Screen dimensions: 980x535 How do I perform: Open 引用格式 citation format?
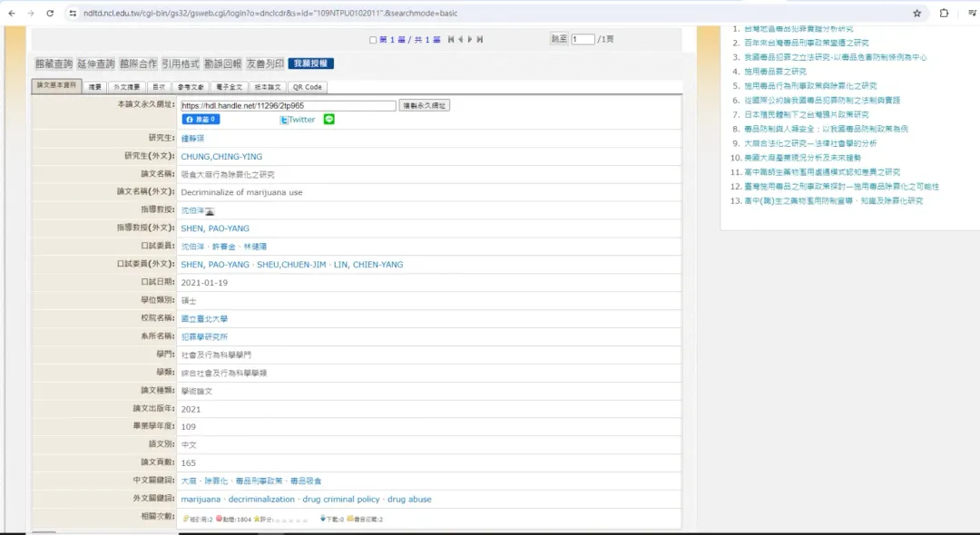[181, 63]
